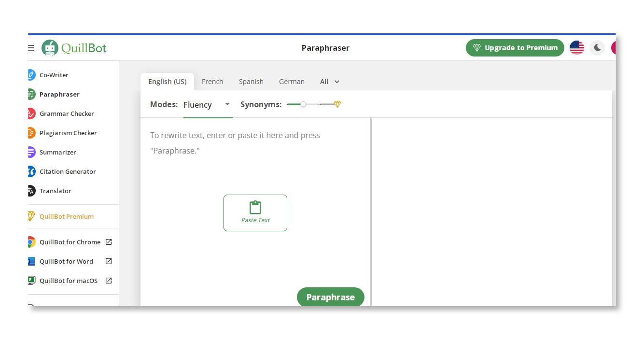Open the hamburger menu icon
The image size is (644, 339).
31,48
